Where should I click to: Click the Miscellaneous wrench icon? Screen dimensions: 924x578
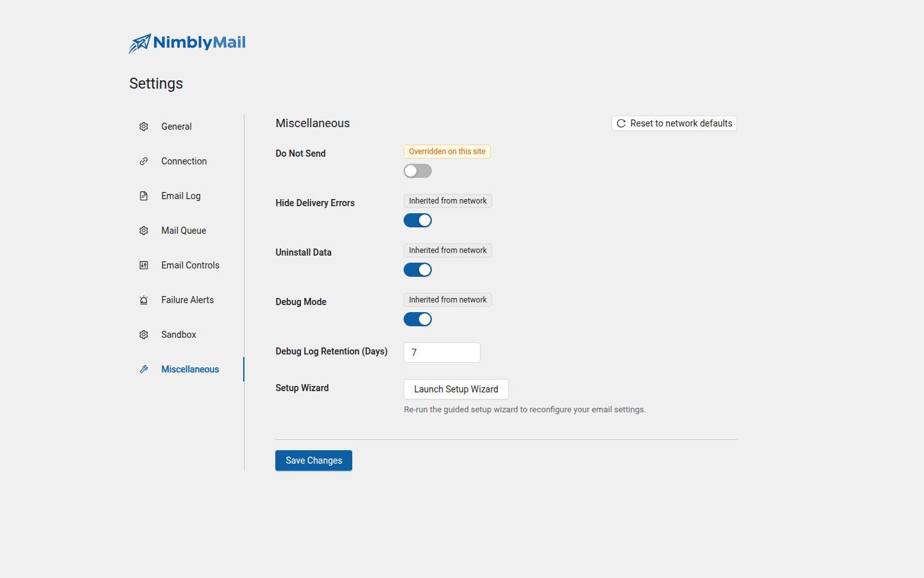point(144,369)
